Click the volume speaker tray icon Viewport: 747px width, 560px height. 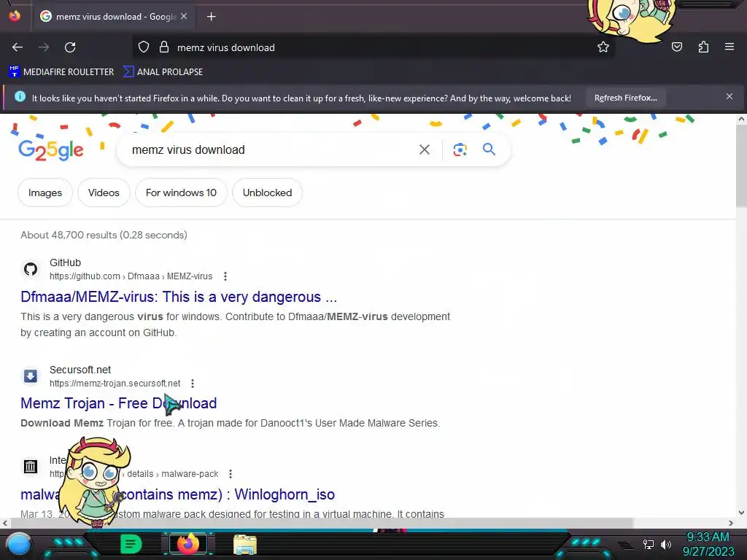(666, 544)
